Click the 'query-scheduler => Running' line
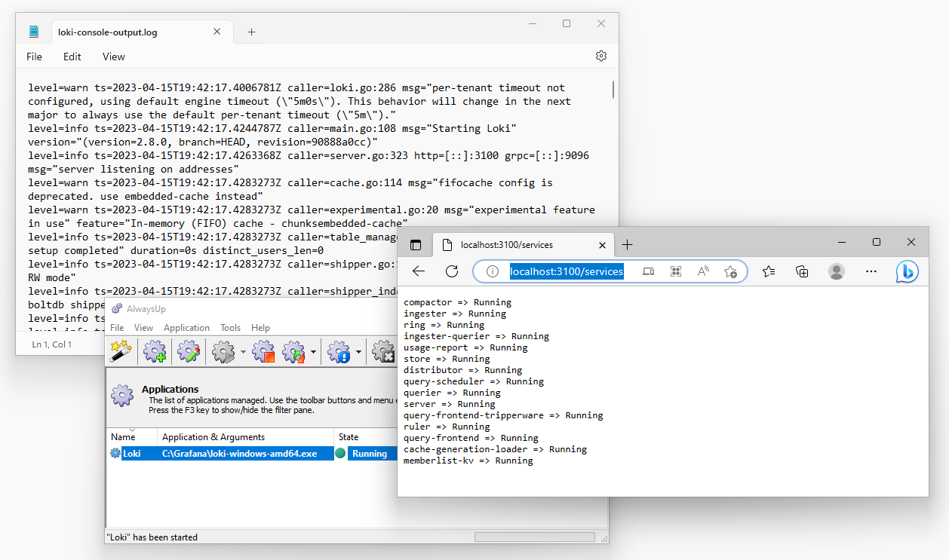This screenshot has height=560, width=949. pyautogui.click(x=474, y=381)
